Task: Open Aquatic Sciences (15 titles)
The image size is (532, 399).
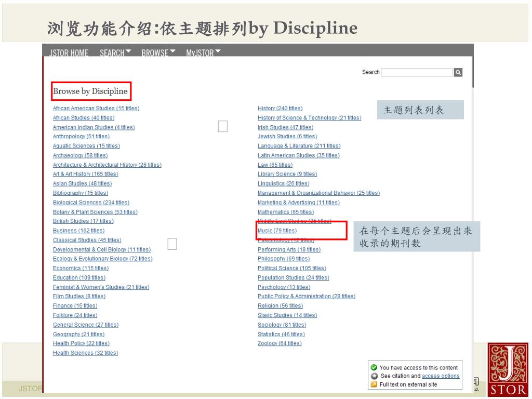Action: [x=86, y=146]
